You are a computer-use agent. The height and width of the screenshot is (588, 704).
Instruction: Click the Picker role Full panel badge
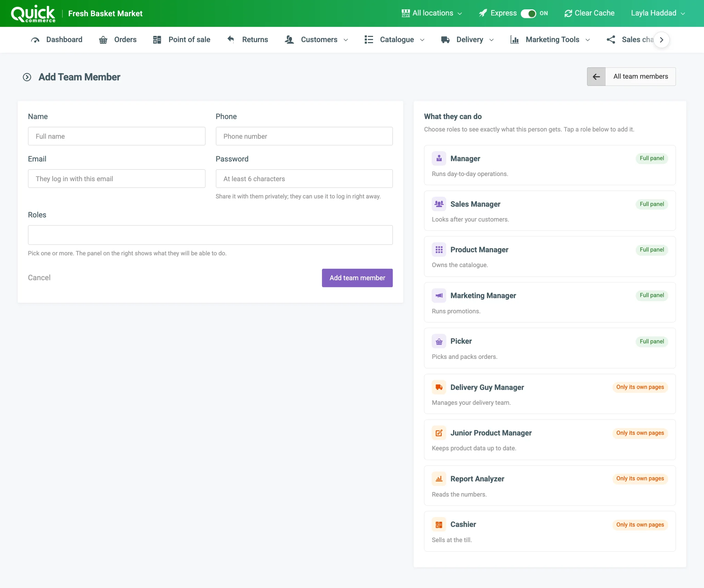point(652,341)
